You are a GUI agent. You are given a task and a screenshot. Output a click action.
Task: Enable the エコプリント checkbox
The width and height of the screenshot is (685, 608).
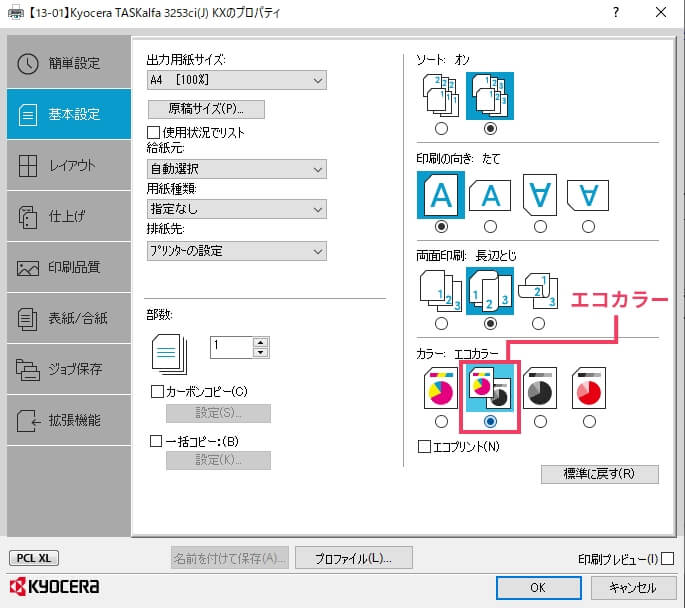424,445
